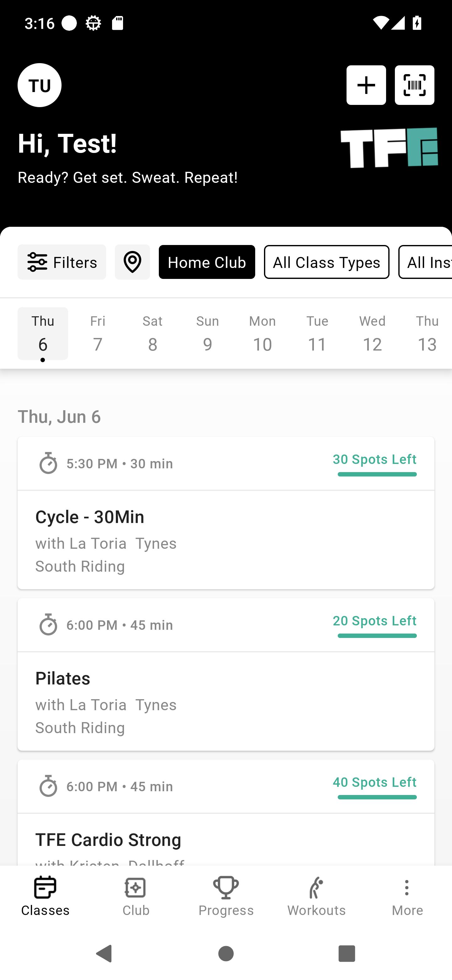Open the Cycle - 30Min class
This screenshot has height=980, width=452.
tap(226, 513)
